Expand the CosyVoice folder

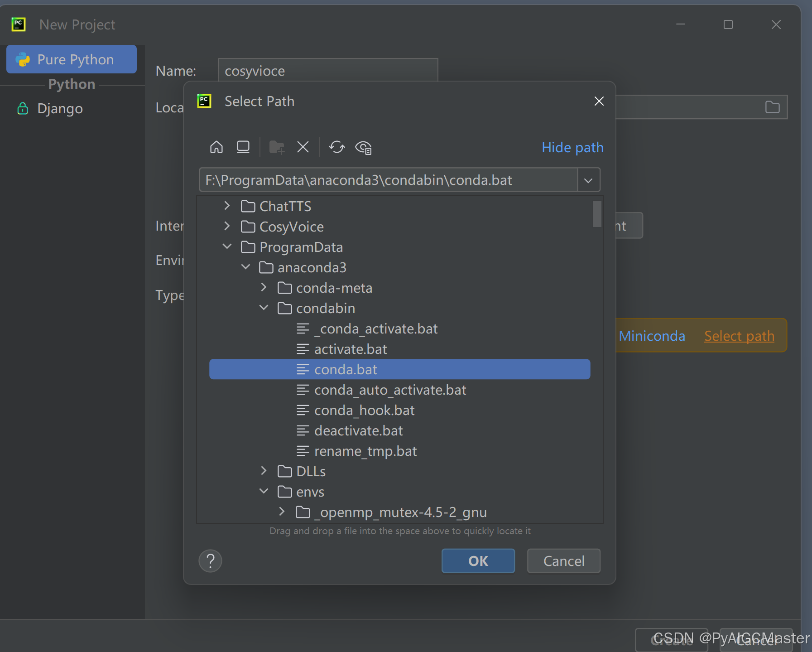pyautogui.click(x=227, y=227)
